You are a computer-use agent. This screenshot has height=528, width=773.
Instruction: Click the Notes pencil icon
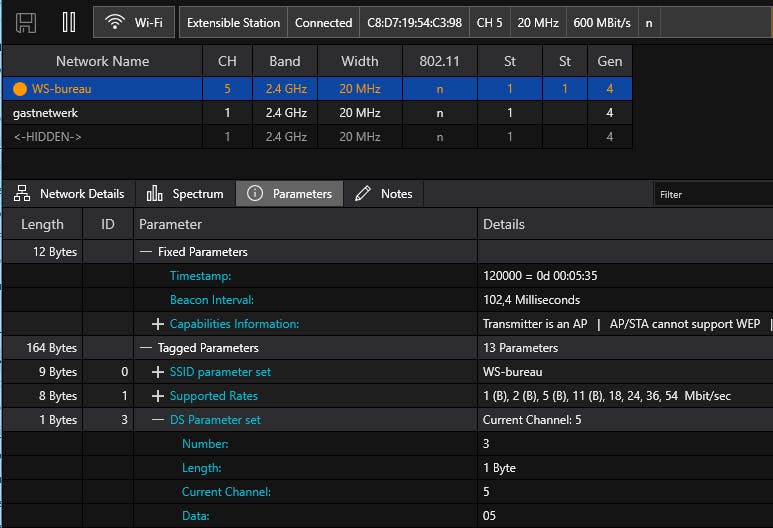click(x=363, y=193)
